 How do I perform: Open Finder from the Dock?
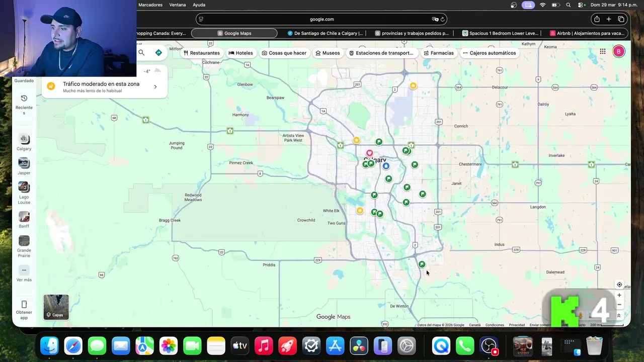click(x=49, y=346)
